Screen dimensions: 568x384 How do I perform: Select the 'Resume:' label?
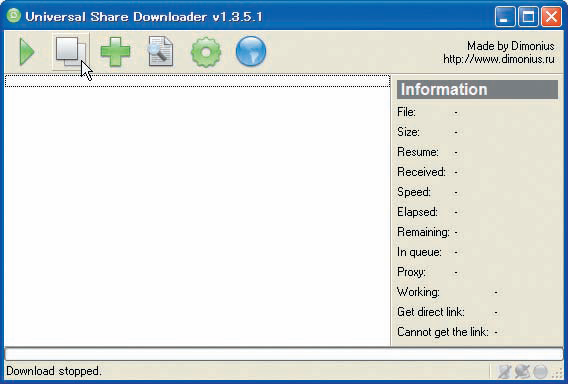tap(418, 152)
